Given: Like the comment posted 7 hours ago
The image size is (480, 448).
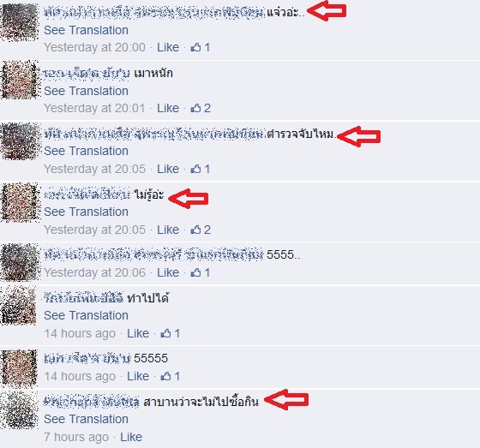Looking at the screenshot, I should [131, 437].
